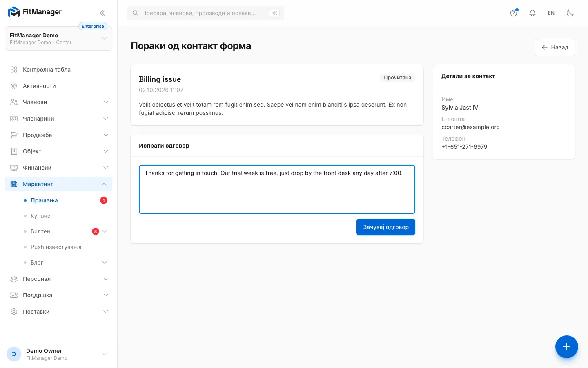
Task: Open the help question-mark icon
Action: tap(514, 13)
